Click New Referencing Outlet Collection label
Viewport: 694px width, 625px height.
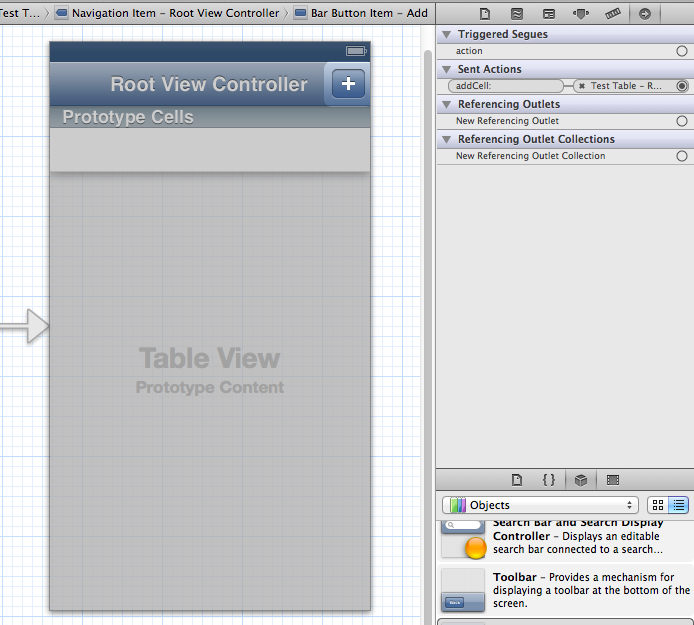pos(530,156)
